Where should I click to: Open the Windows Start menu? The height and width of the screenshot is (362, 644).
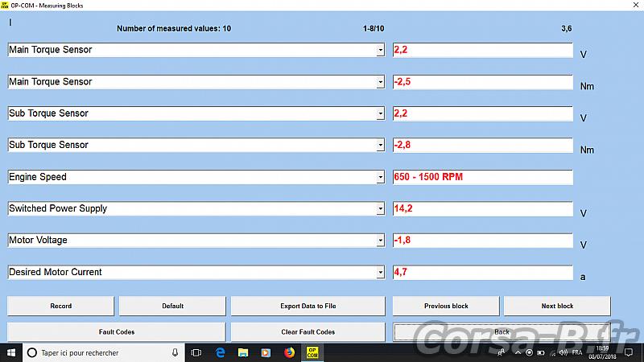[x=11, y=352]
